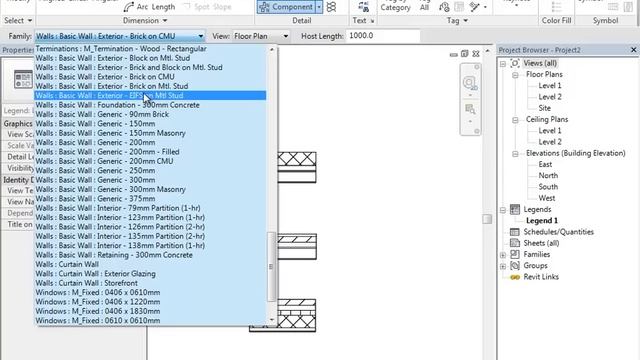Choose Retaining - 300mm Concrete wall
Screen dimensions: 640x360
[150, 255]
